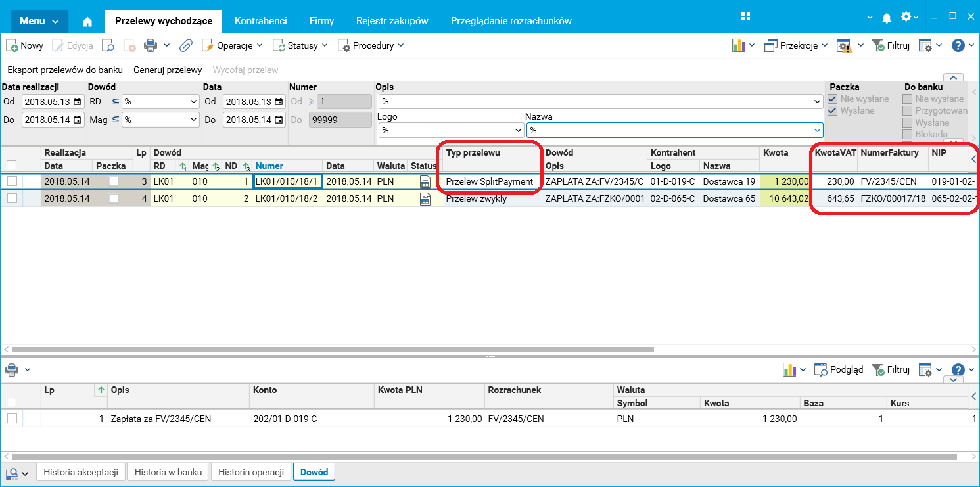Screen dimensions: 980x487
Task: Open chart icon in the lower panel
Action: tap(789, 369)
